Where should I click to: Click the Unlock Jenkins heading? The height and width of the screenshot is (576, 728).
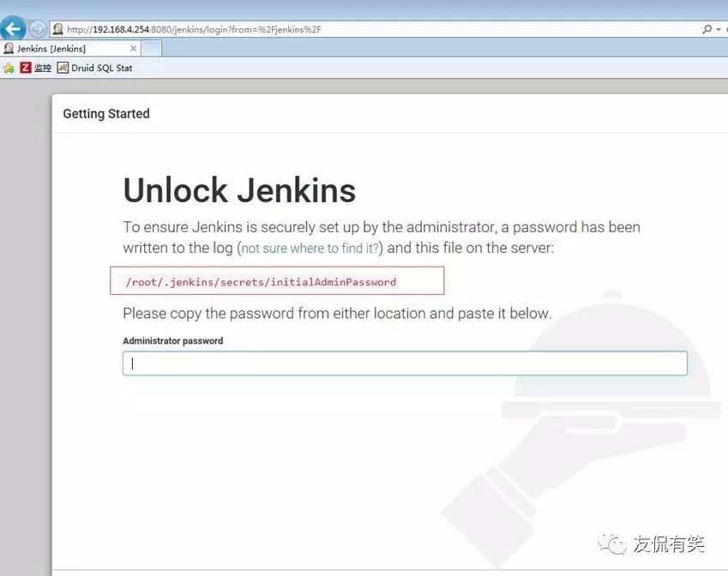pos(239,190)
